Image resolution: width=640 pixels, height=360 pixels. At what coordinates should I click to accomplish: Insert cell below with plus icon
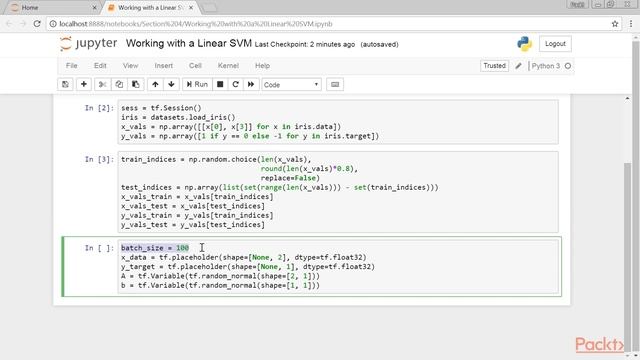pos(84,84)
